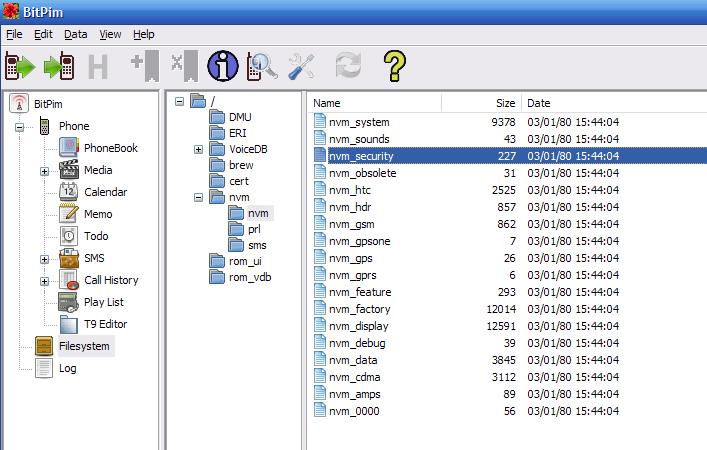Viewport: 707px width, 450px height.
Task: Open Play List in the sidebar
Action: pos(104,302)
